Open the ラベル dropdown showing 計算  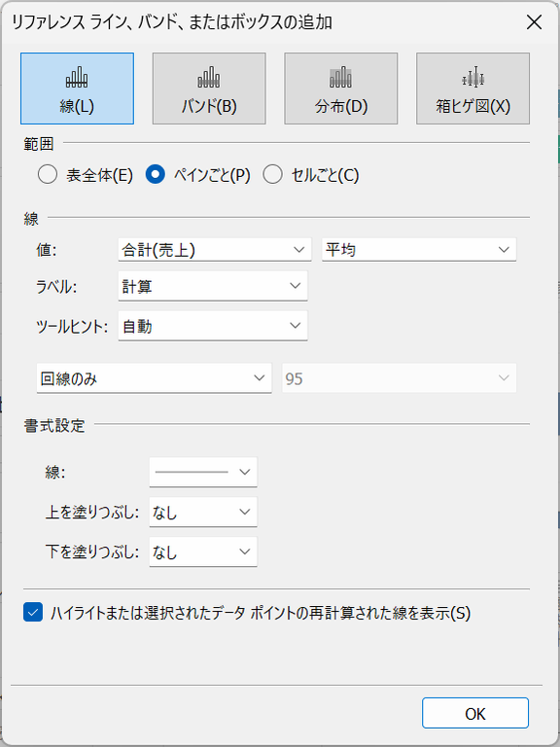pos(213,286)
